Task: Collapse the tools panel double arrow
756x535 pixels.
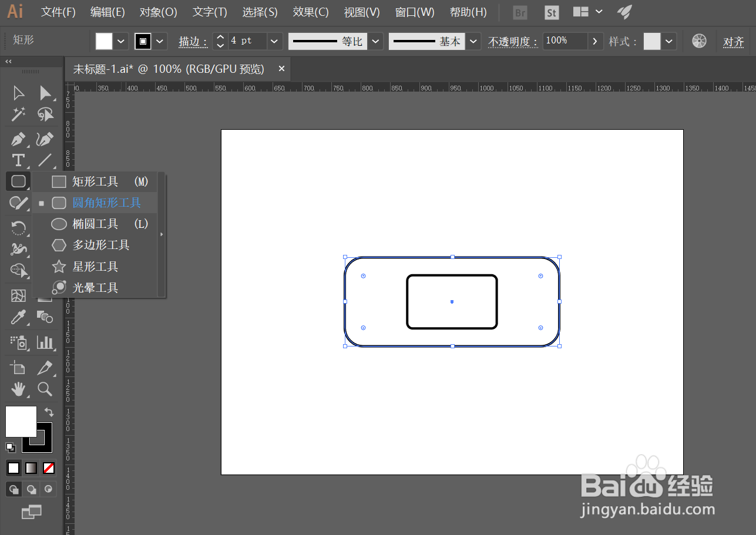Action: click(9, 61)
